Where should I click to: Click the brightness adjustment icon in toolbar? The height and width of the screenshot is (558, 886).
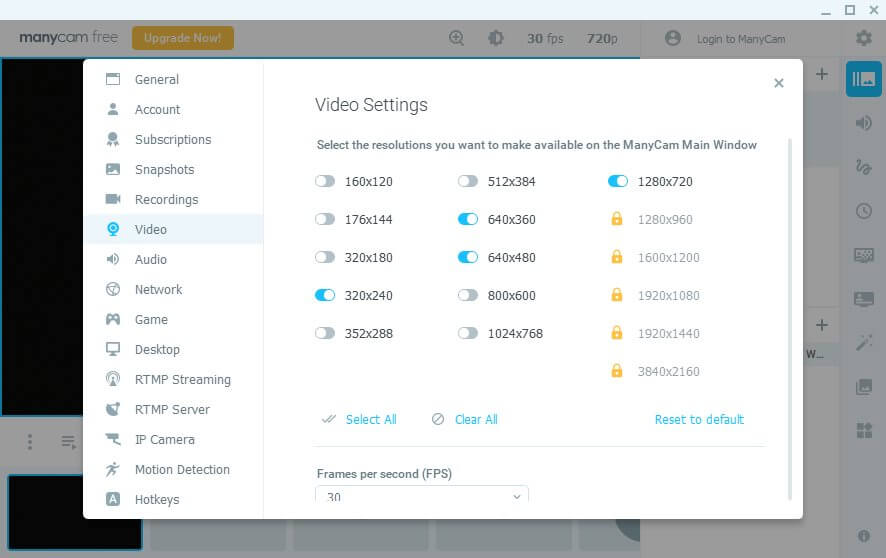(x=496, y=38)
